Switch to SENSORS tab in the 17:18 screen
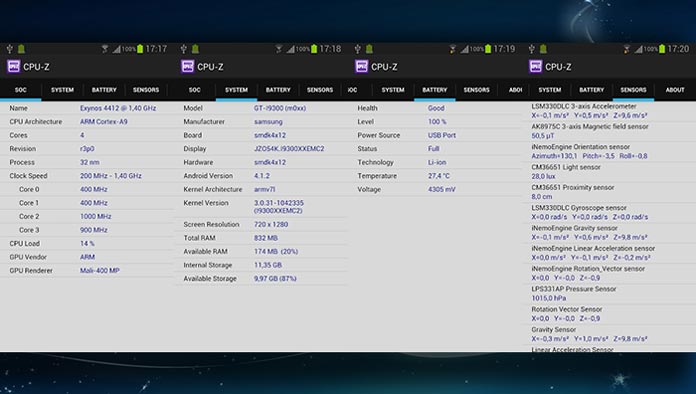This screenshot has height=394, width=696. [x=320, y=90]
